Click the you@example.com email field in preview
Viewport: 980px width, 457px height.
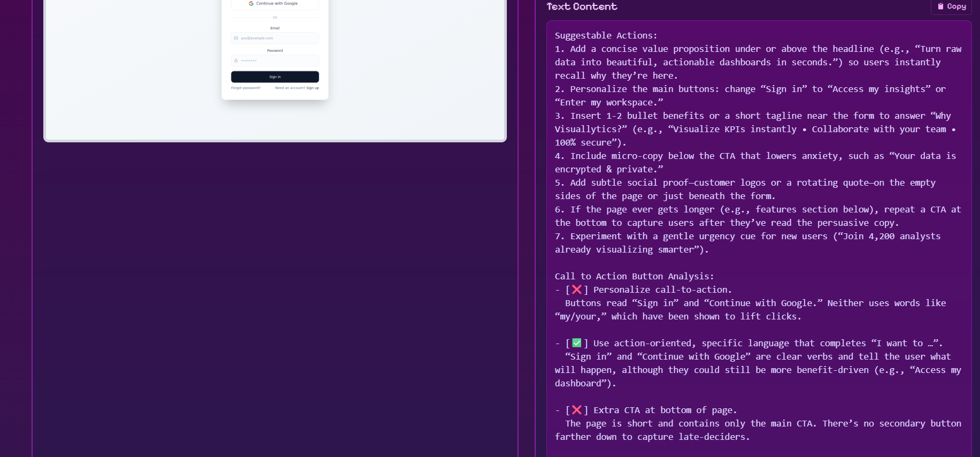(275, 38)
